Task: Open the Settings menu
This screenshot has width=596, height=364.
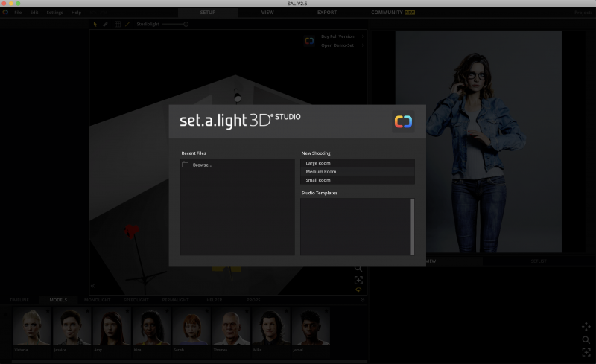Action: [54, 13]
